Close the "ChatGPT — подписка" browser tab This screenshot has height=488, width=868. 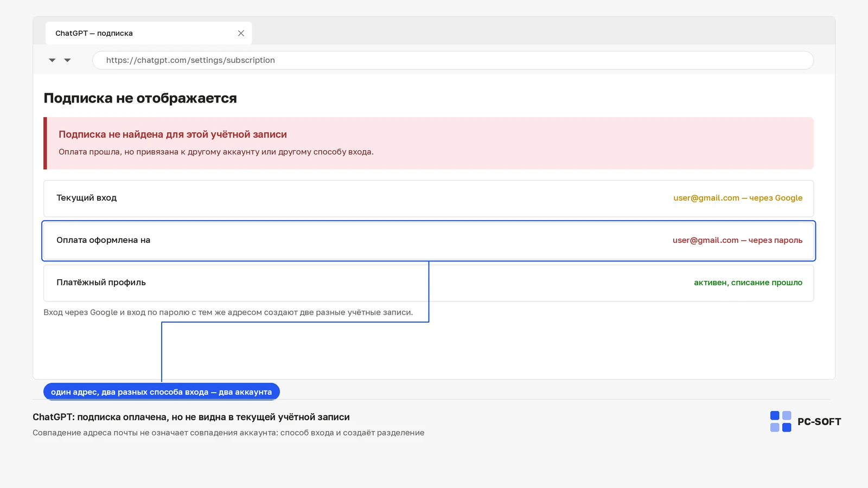(x=241, y=33)
